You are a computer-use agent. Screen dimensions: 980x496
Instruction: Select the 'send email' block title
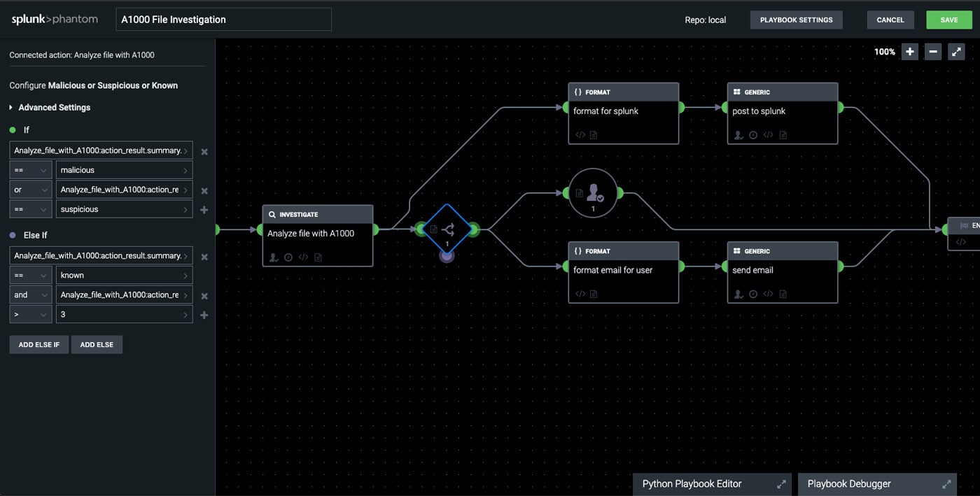752,270
